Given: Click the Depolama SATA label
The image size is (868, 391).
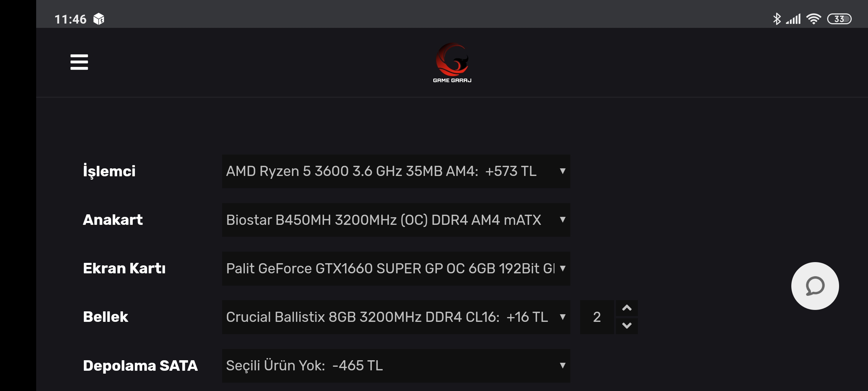Looking at the screenshot, I should (140, 366).
